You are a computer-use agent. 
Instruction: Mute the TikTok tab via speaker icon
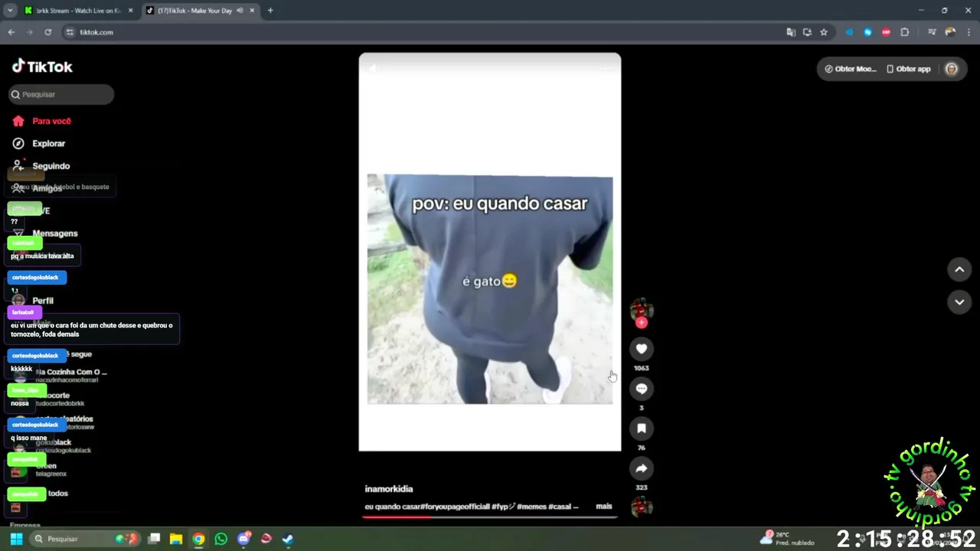[x=240, y=11]
